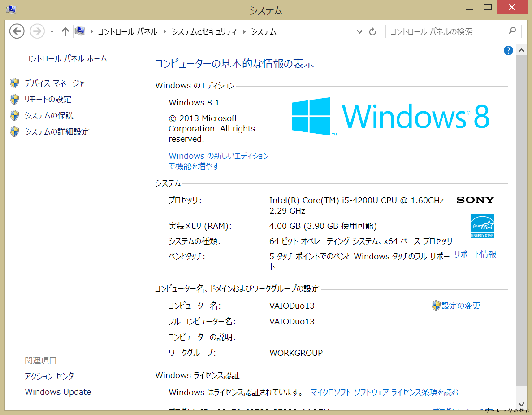Screen dimensions: 532x415
Task: Open システムの詳細設定 link
Action: [x=57, y=131]
